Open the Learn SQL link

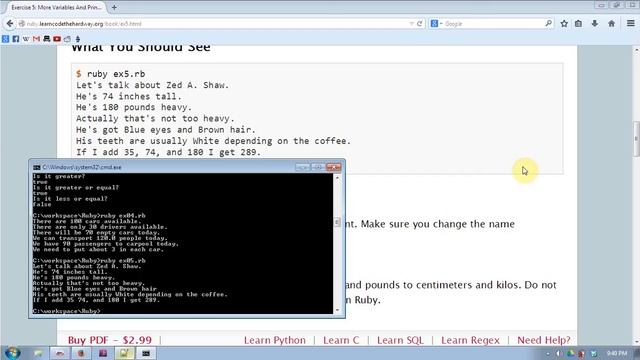point(400,340)
